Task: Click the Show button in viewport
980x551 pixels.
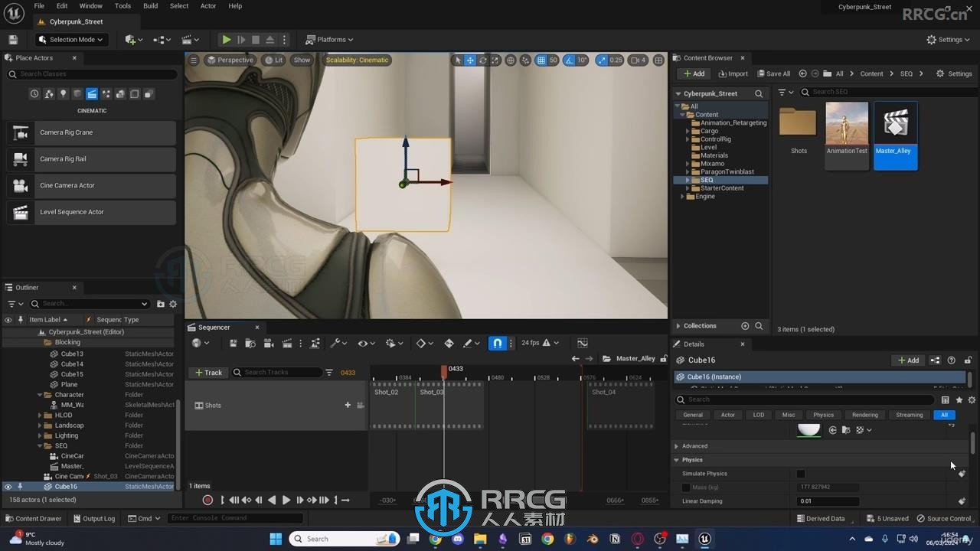Action: [302, 60]
